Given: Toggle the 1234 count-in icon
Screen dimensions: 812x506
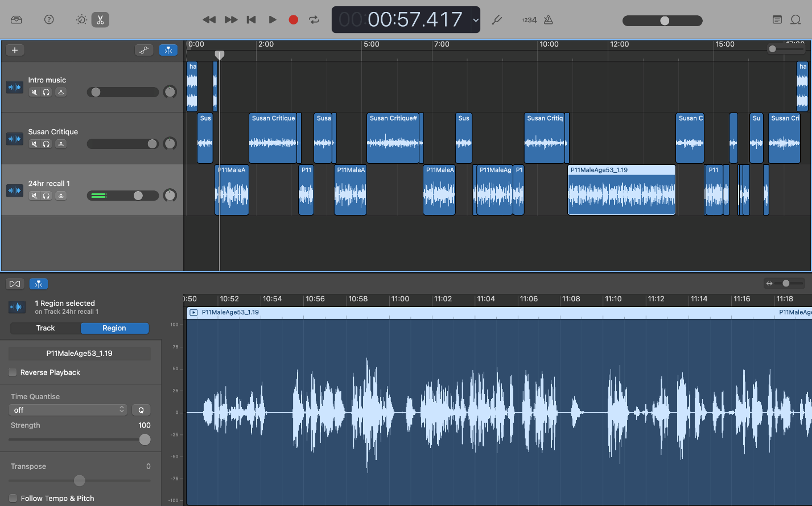Looking at the screenshot, I should pyautogui.click(x=528, y=19).
